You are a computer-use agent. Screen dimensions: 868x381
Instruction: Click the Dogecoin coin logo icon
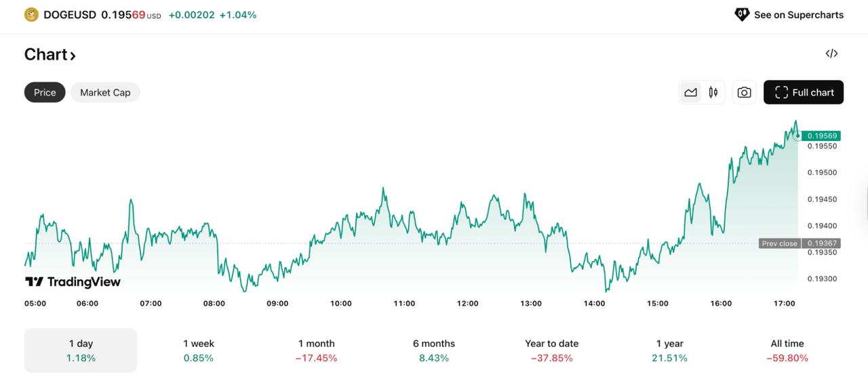31,14
